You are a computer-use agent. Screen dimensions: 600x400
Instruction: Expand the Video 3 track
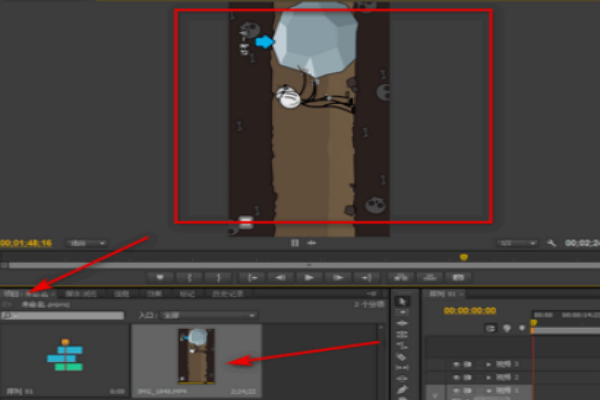coord(489,364)
